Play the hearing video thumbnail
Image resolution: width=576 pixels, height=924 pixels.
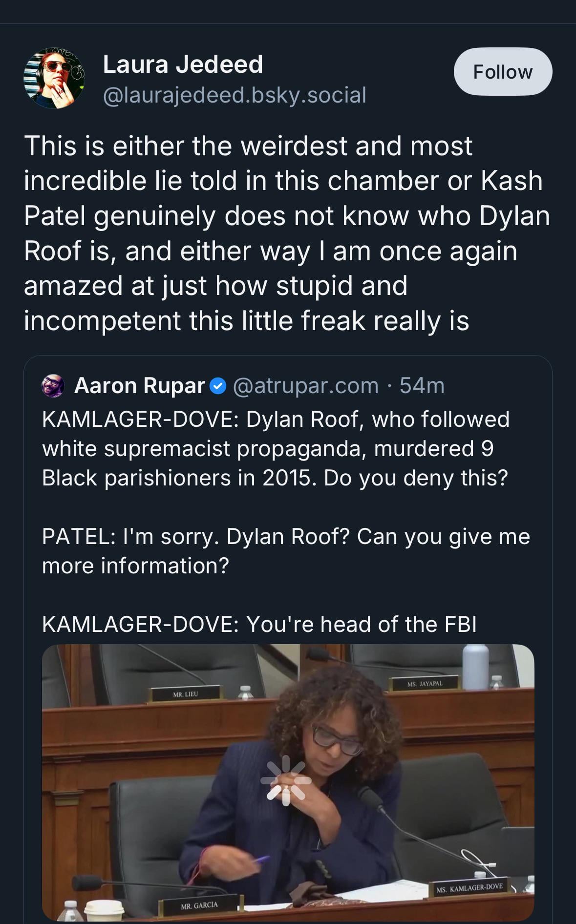(288, 782)
